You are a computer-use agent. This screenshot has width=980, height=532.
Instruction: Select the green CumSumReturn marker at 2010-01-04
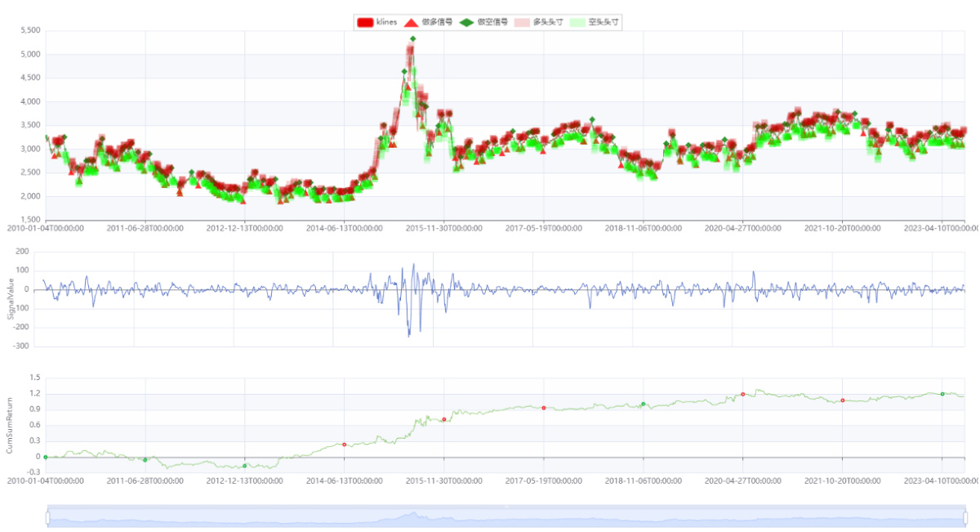coord(46,457)
